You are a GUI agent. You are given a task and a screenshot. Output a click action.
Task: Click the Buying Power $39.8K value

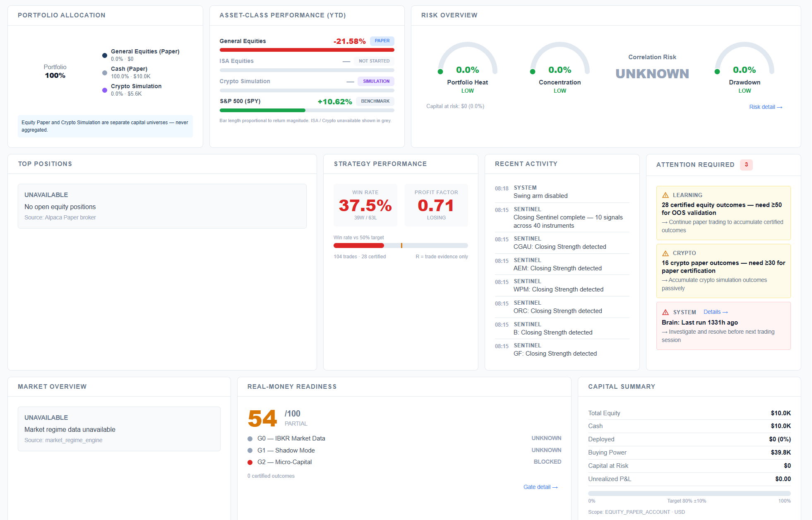[781, 453]
